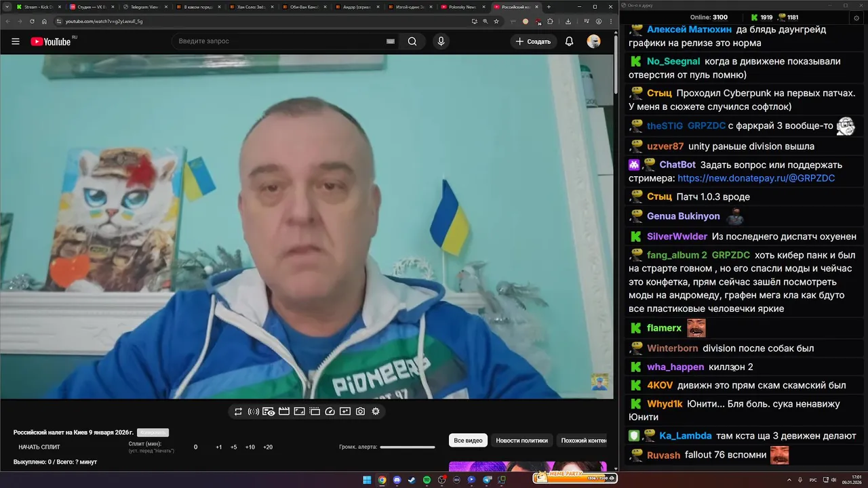Toggle the loop video icon under the player

238,411
